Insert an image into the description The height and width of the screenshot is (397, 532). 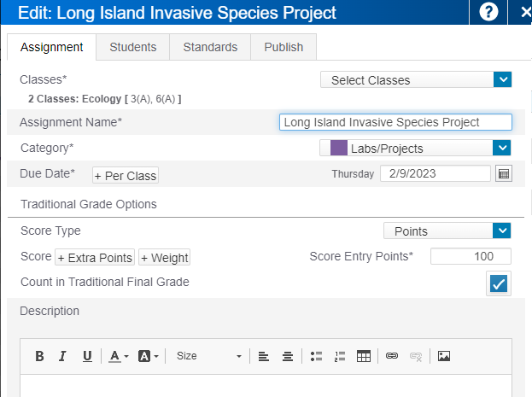click(443, 356)
